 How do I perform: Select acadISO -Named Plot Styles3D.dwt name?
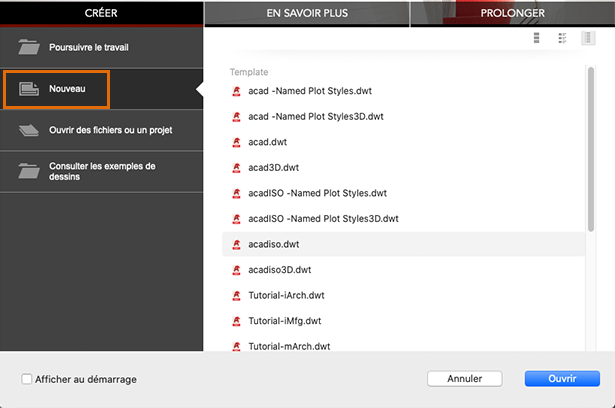(323, 219)
